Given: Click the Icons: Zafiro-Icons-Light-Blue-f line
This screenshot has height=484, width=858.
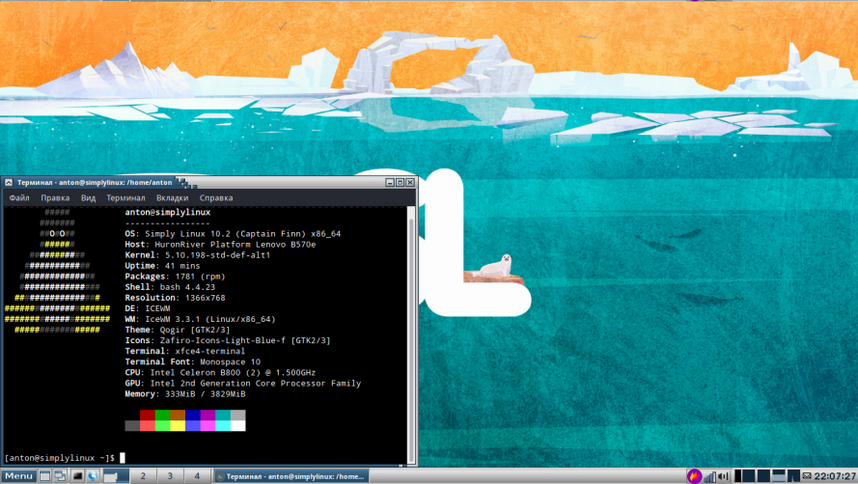Looking at the screenshot, I should click(x=228, y=340).
